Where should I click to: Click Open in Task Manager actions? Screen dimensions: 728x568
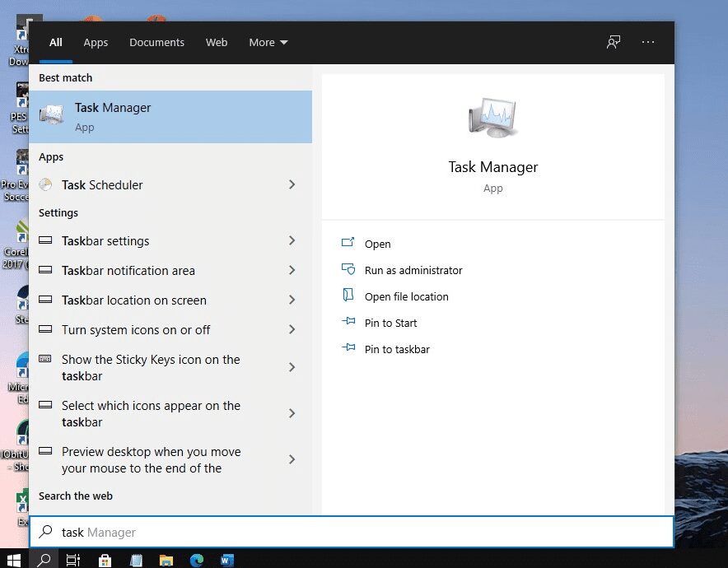point(377,244)
